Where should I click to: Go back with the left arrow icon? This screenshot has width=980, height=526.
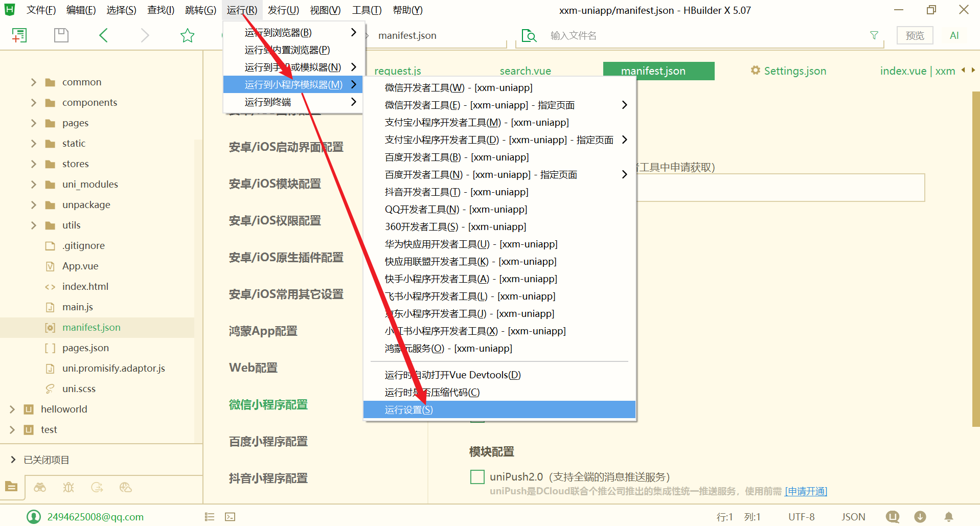coord(103,35)
